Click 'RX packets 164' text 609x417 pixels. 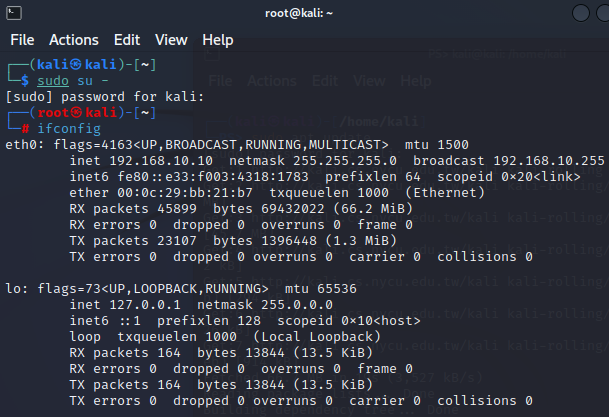pos(125,353)
